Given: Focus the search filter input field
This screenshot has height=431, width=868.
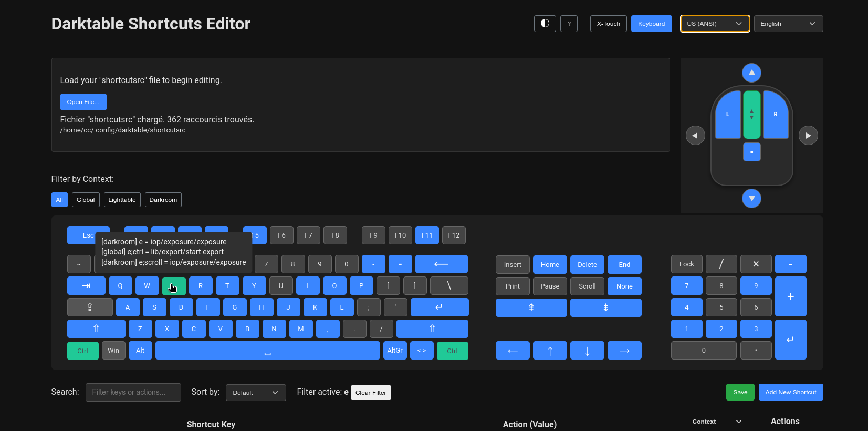Looking at the screenshot, I should [133, 392].
